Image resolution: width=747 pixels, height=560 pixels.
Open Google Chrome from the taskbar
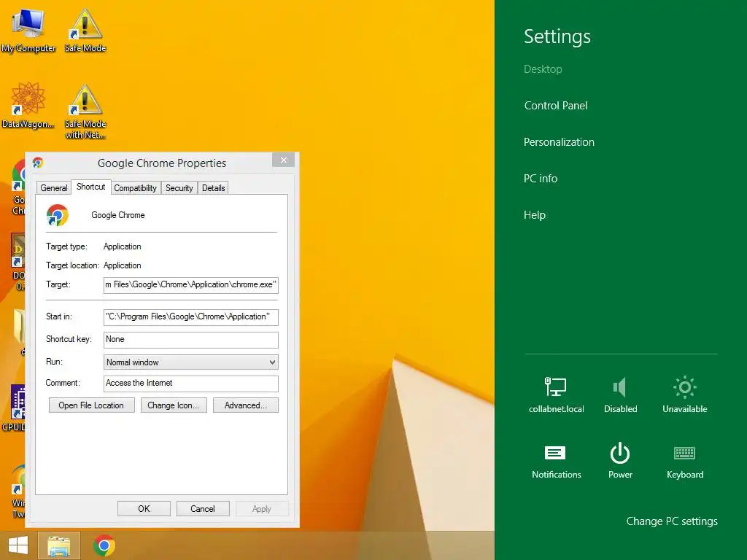point(104,545)
